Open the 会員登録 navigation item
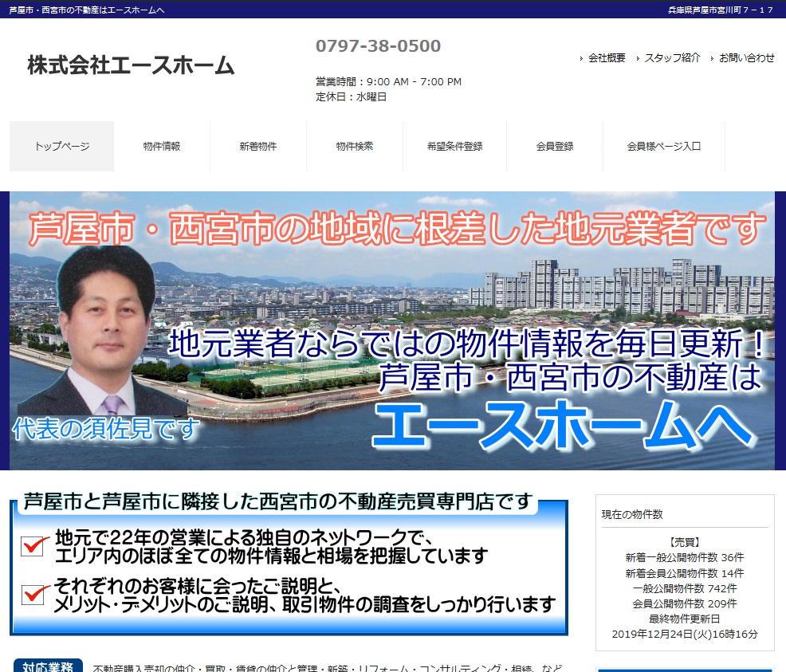The width and height of the screenshot is (786, 672). pyautogui.click(x=554, y=147)
